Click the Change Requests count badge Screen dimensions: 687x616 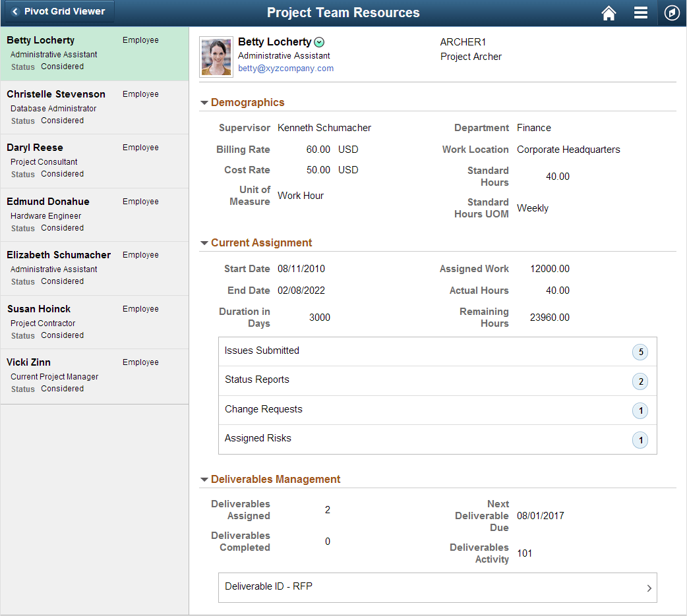tap(640, 410)
